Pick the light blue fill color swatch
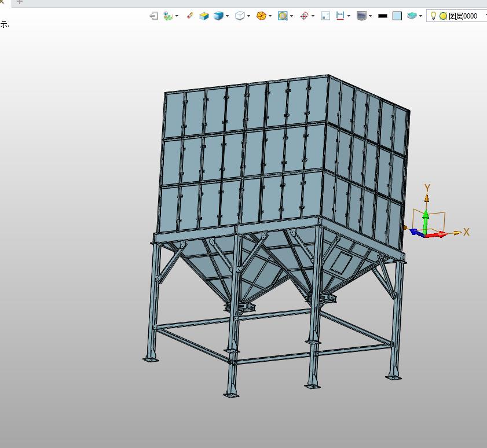487x448 pixels. click(397, 16)
